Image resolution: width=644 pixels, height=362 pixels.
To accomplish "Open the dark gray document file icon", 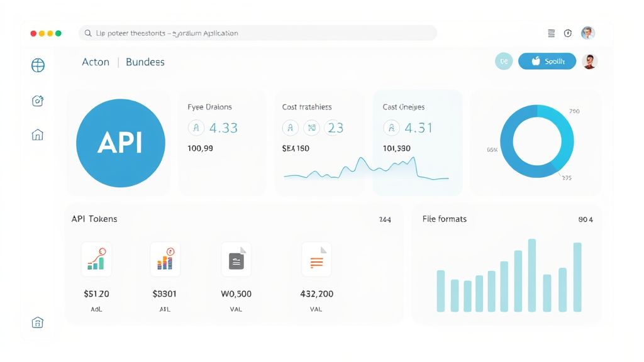I will point(236,259).
